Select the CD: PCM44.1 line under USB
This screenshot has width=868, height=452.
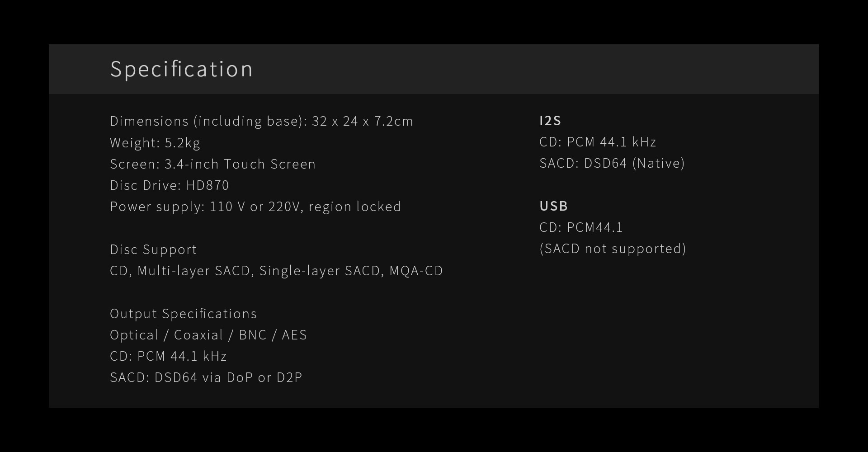tap(581, 227)
